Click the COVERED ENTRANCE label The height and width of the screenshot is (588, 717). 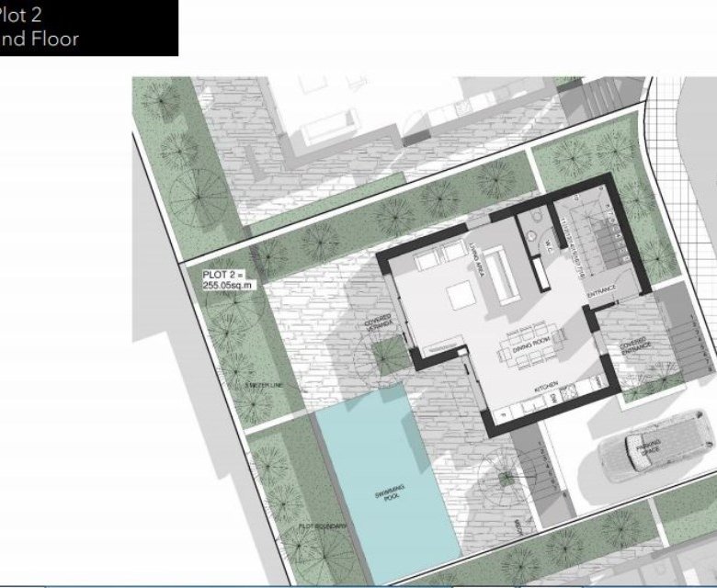(635, 345)
